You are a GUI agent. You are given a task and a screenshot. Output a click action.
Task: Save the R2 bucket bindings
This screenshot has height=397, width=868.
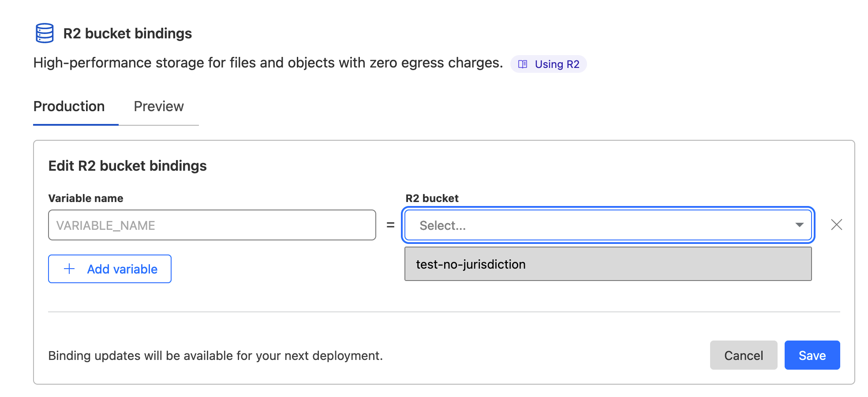click(x=812, y=356)
